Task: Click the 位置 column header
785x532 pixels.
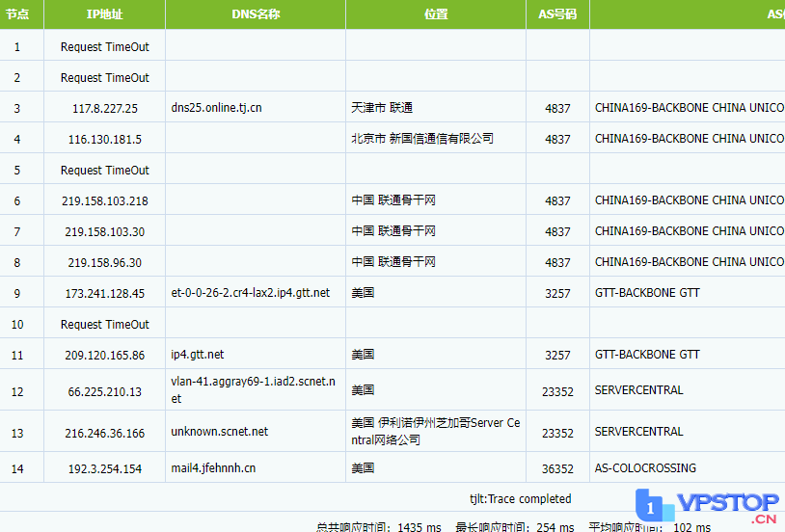Action: click(436, 14)
